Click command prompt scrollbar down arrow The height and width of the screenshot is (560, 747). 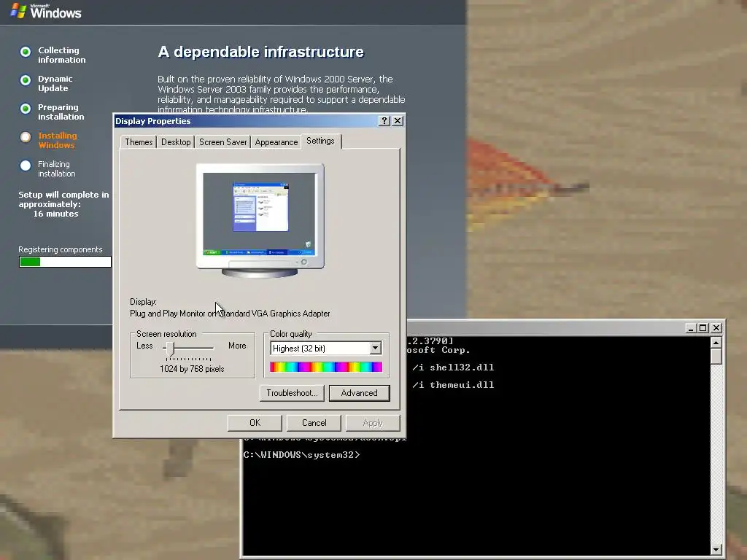[x=716, y=549]
